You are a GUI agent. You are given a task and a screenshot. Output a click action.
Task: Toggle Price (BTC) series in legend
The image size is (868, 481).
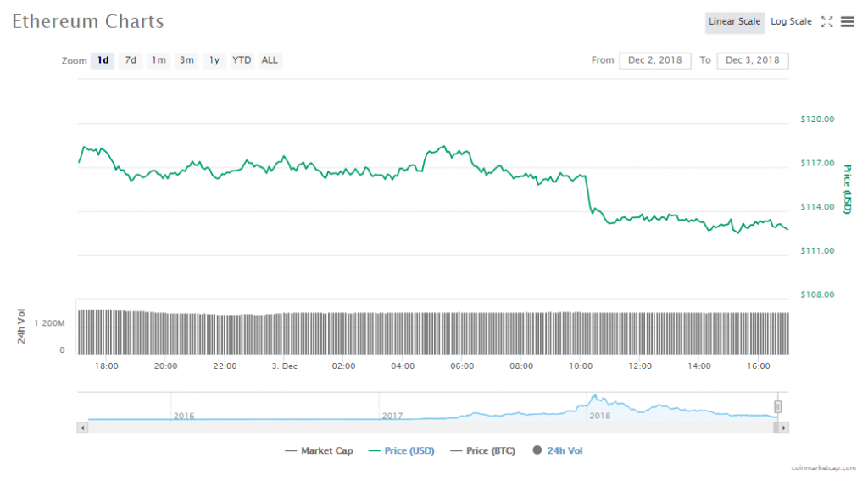click(482, 451)
